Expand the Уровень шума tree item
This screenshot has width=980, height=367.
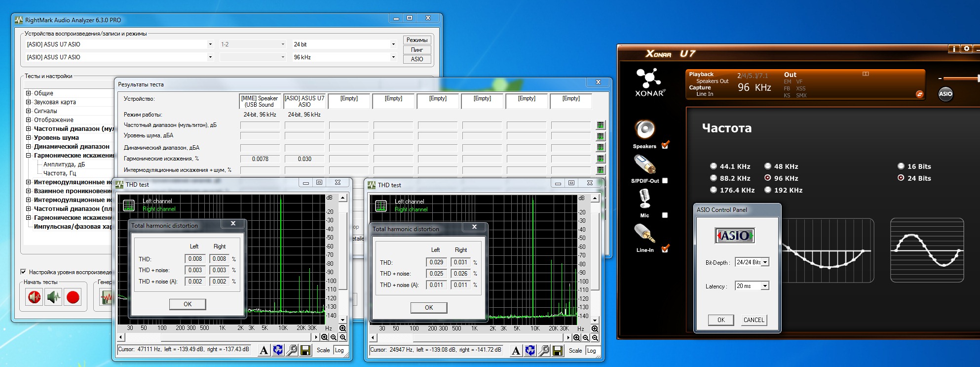(x=29, y=138)
